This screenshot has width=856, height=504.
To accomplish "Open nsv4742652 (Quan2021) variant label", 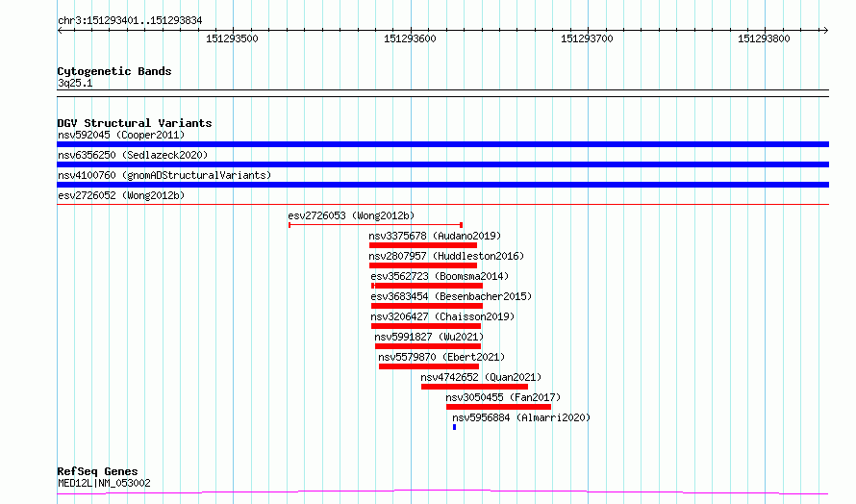I will click(x=481, y=377).
